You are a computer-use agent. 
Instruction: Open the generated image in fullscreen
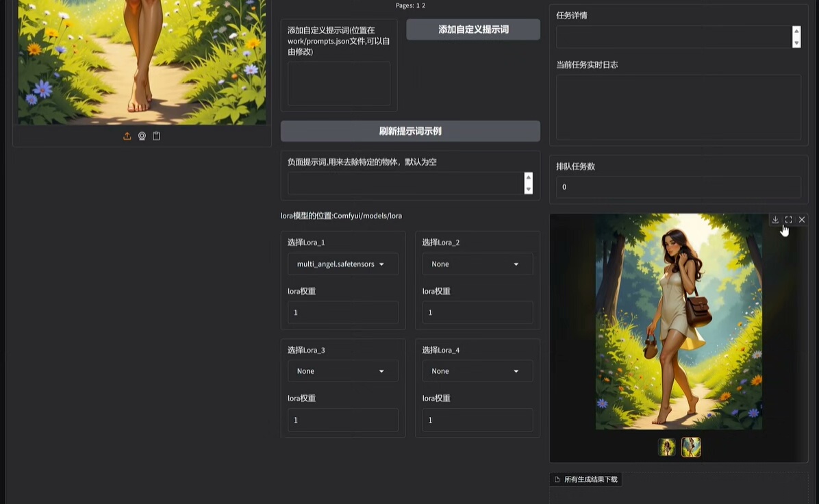789,220
